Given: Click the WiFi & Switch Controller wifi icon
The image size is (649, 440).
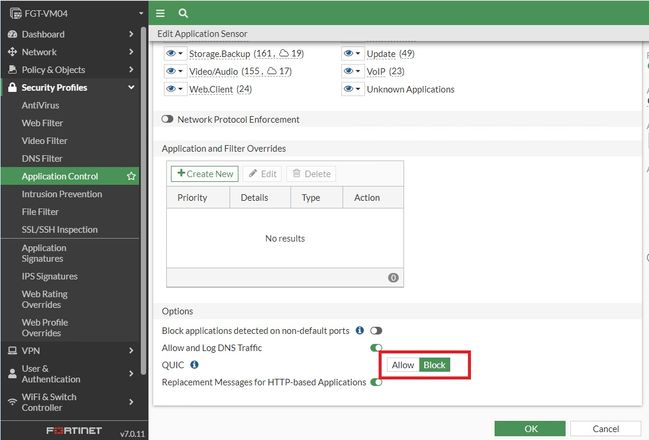Looking at the screenshot, I should 12,402.
